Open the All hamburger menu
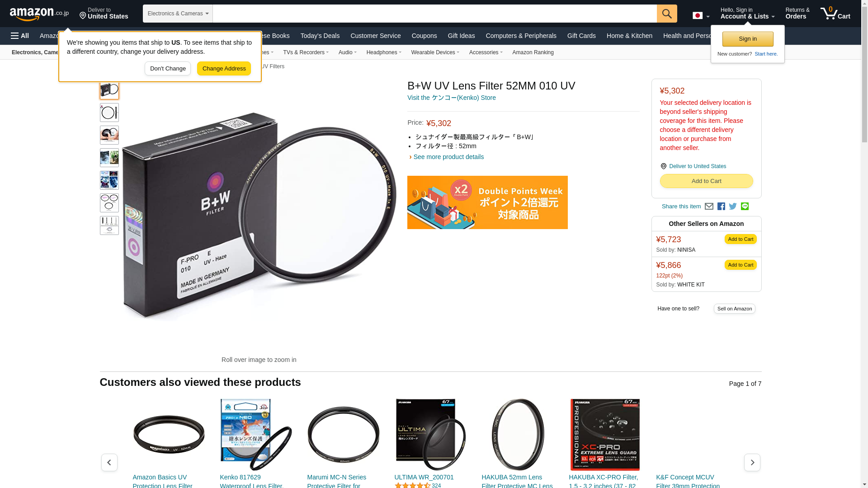This screenshot has width=868, height=488. (20, 36)
